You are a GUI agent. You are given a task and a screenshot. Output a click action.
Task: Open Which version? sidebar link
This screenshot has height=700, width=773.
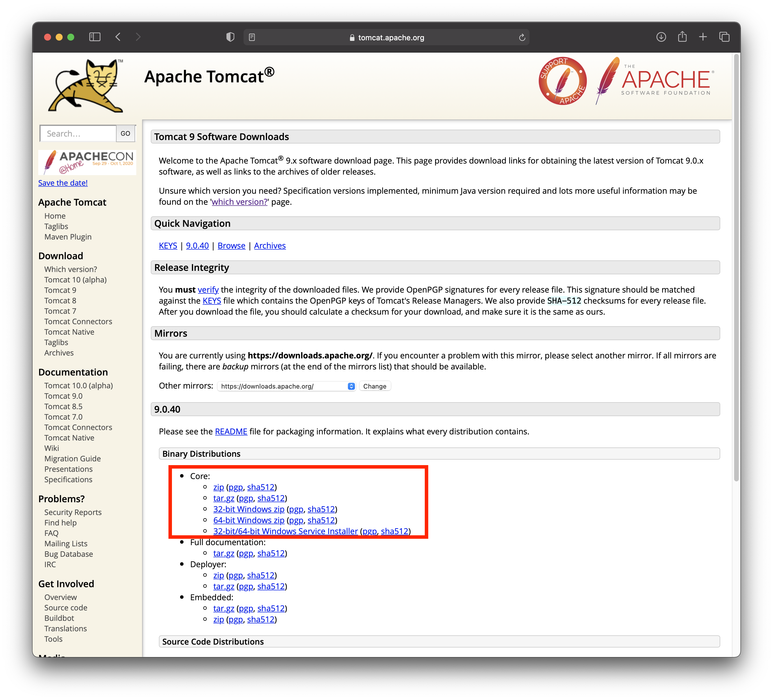pyautogui.click(x=70, y=269)
